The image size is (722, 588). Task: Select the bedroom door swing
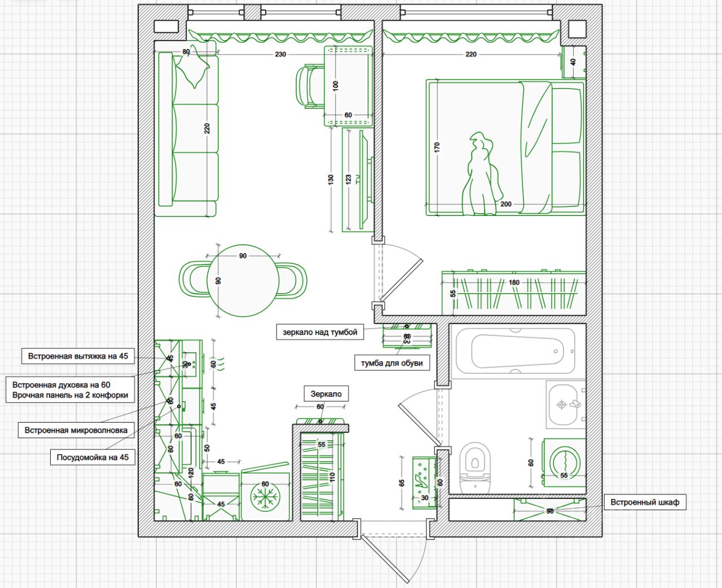point(400,272)
